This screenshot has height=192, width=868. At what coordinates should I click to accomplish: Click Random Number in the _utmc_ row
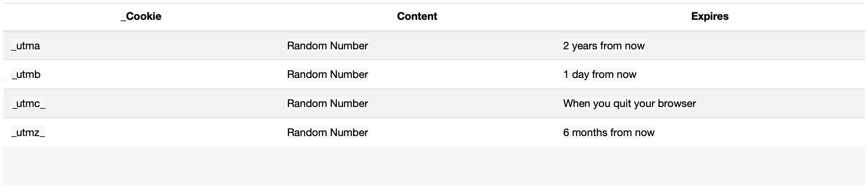coord(328,103)
